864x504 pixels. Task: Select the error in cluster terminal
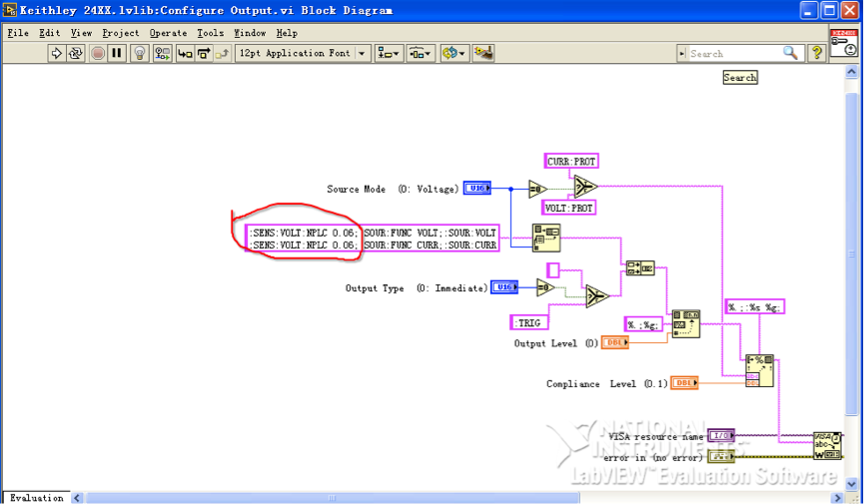[x=721, y=457]
